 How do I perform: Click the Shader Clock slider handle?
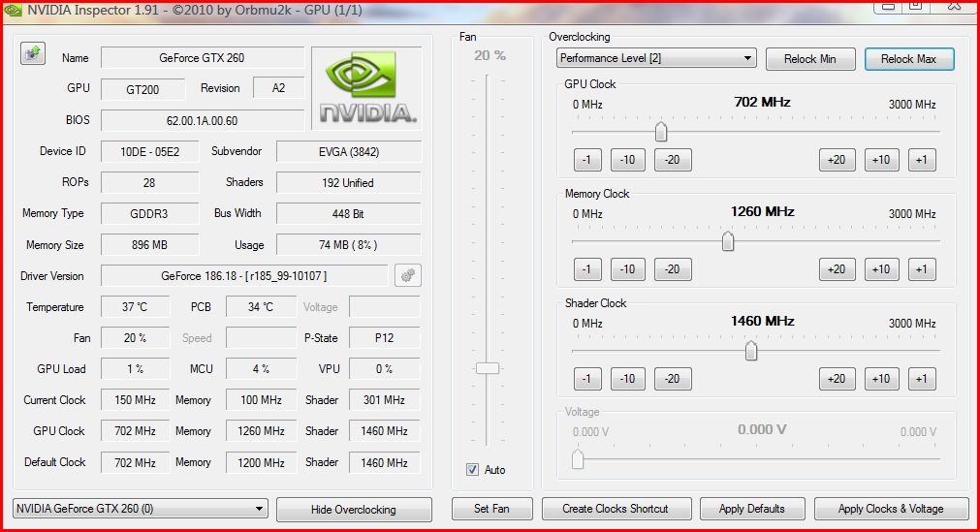750,351
